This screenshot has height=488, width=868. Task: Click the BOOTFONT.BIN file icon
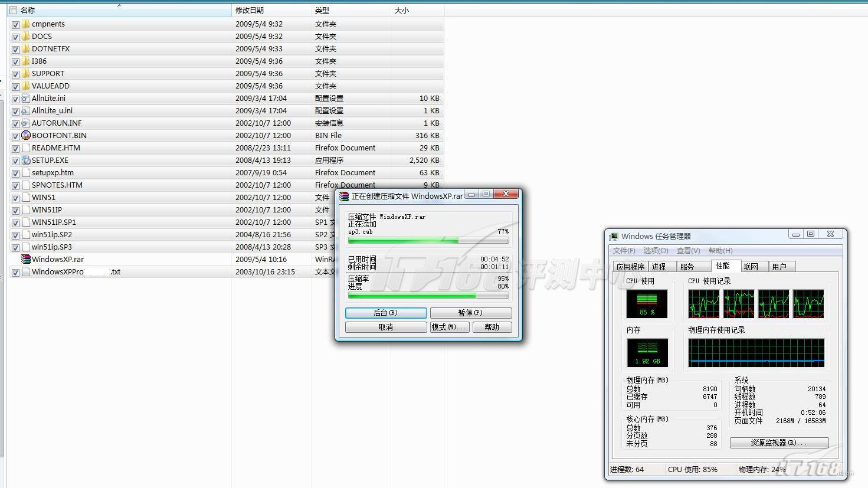(x=25, y=135)
